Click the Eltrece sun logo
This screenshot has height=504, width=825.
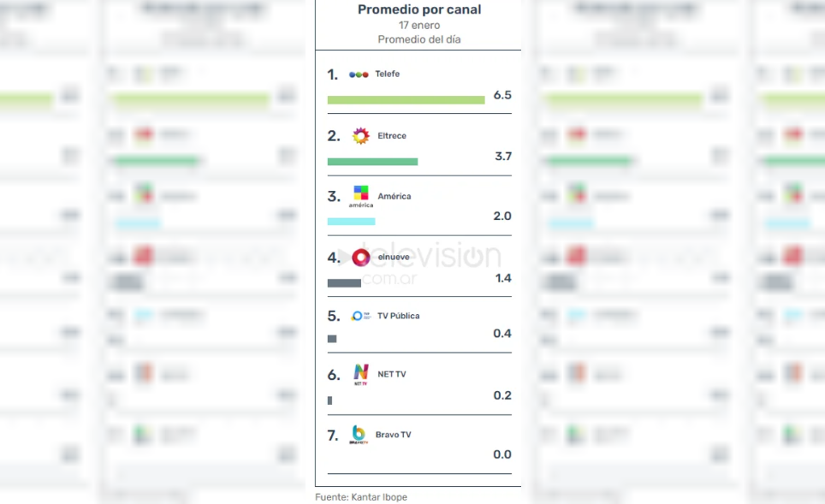360,136
